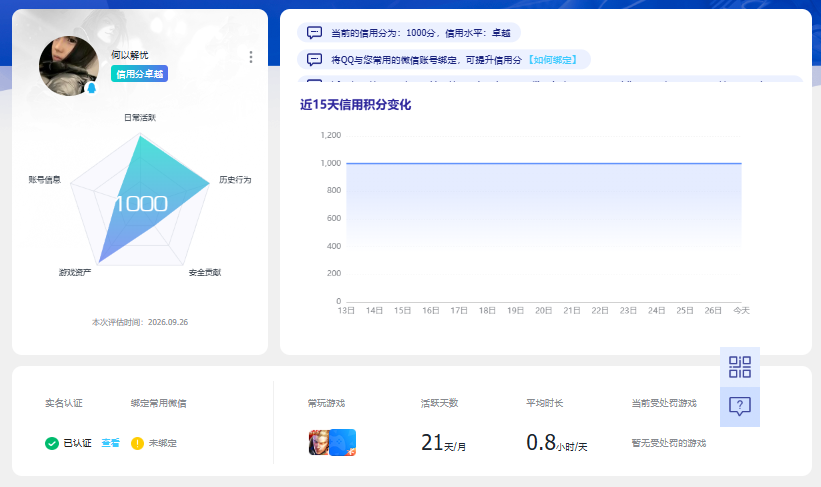Click the 绑定常用微信 label
Image resolution: width=821 pixels, height=487 pixels.
159,403
